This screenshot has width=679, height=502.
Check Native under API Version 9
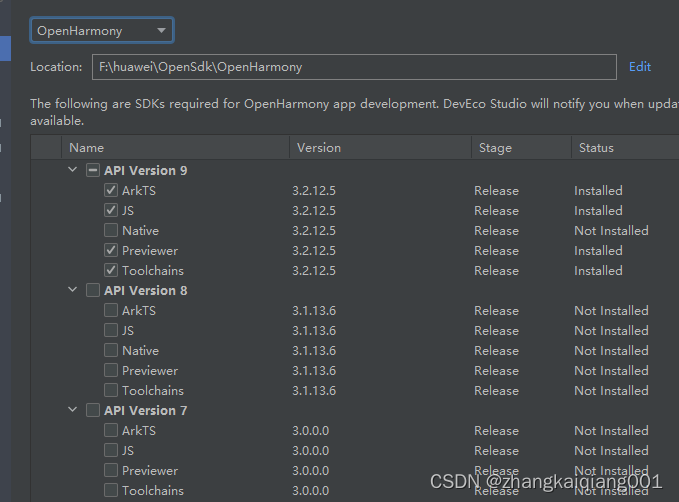pyautogui.click(x=111, y=230)
